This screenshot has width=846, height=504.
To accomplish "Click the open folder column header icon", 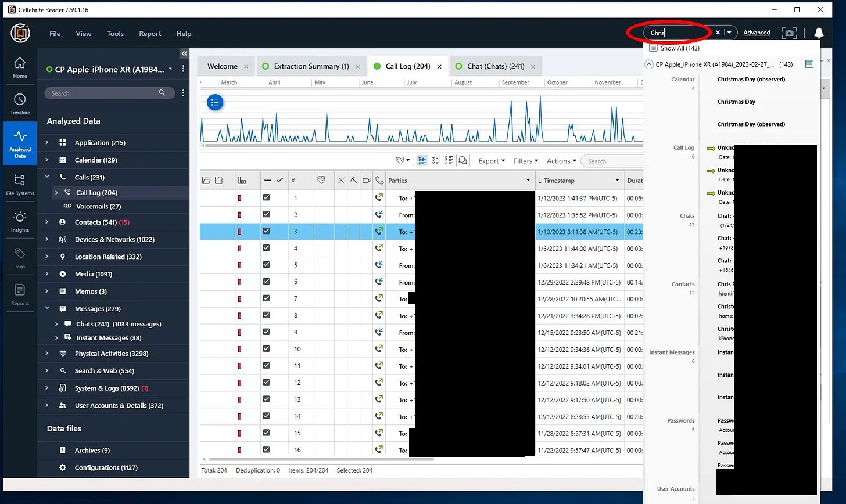I will click(206, 181).
